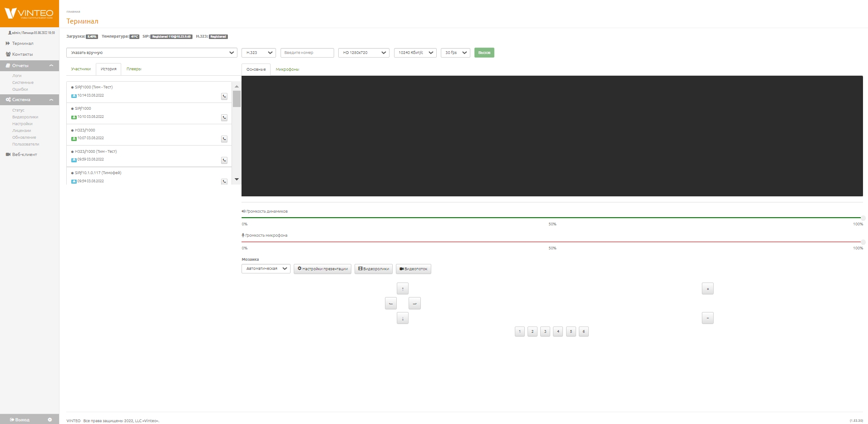
Task: Zoom camera out with minus button
Action: (708, 318)
